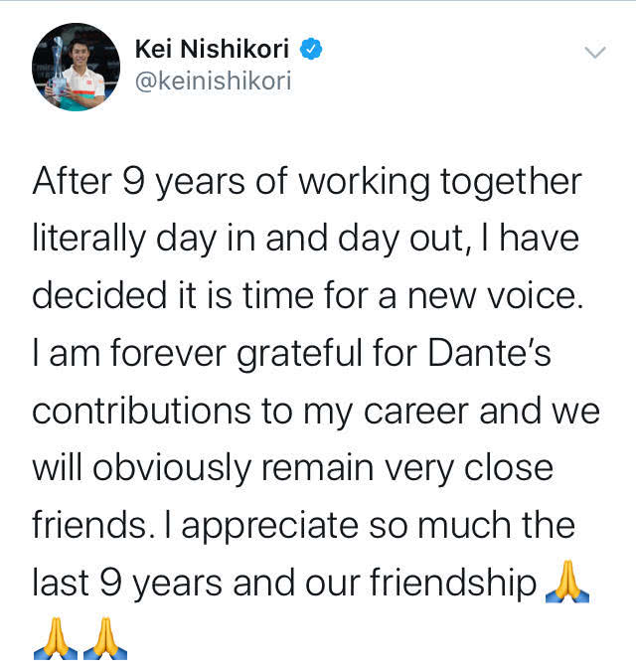Click the display name Kei Nishikori
Viewport: 636px width, 672px height.
click(212, 49)
